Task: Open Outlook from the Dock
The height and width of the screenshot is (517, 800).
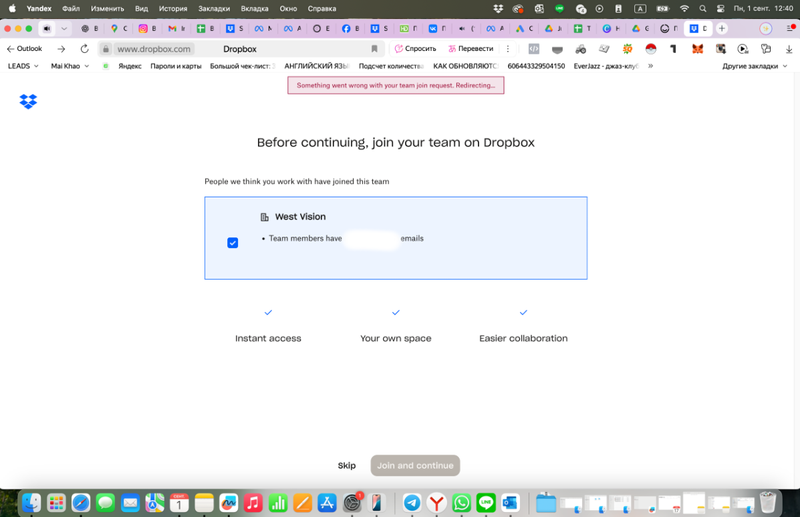Action: pos(510,503)
